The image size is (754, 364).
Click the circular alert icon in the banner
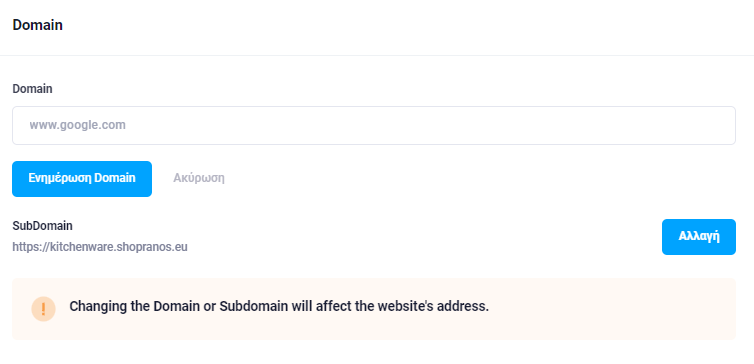tap(43, 309)
